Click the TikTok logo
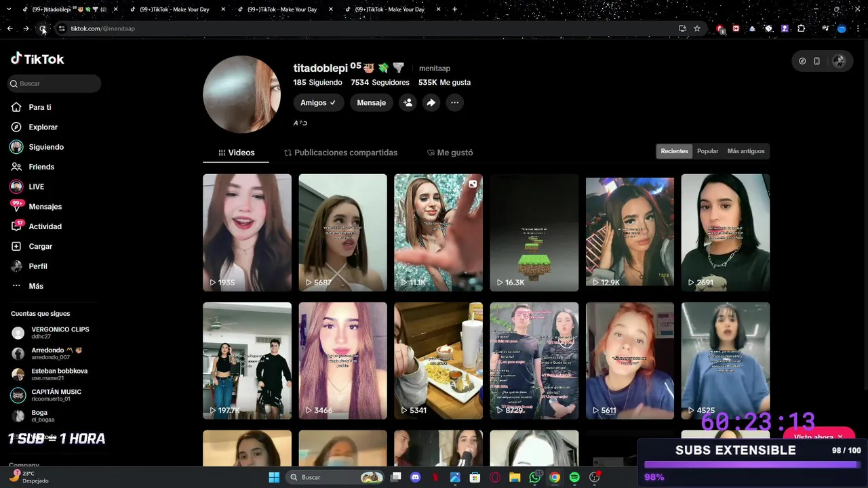Screen dimensions: 868x488 (37, 59)
